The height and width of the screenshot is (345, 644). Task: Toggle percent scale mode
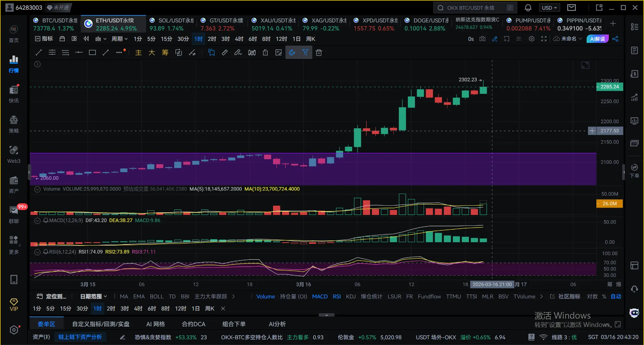pos(604,296)
